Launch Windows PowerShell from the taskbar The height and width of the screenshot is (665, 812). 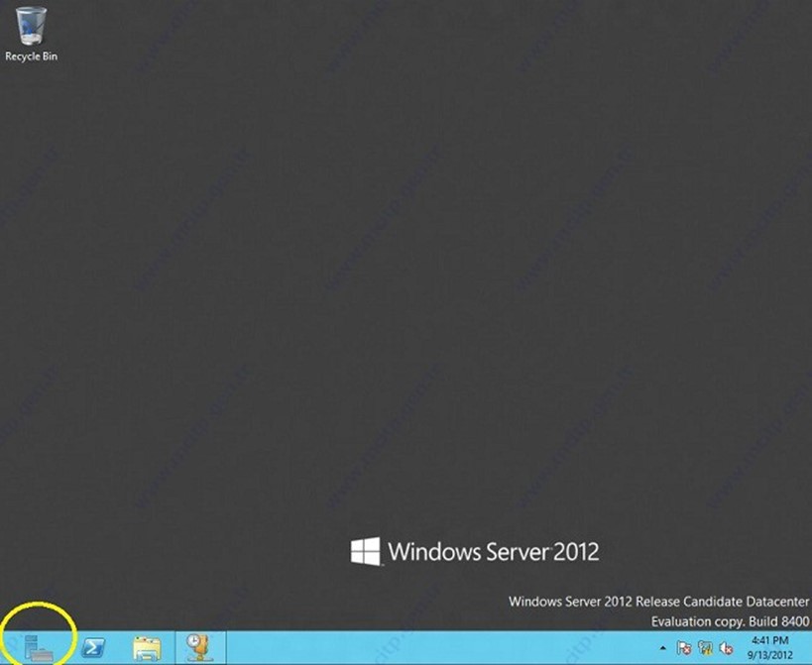click(94, 648)
